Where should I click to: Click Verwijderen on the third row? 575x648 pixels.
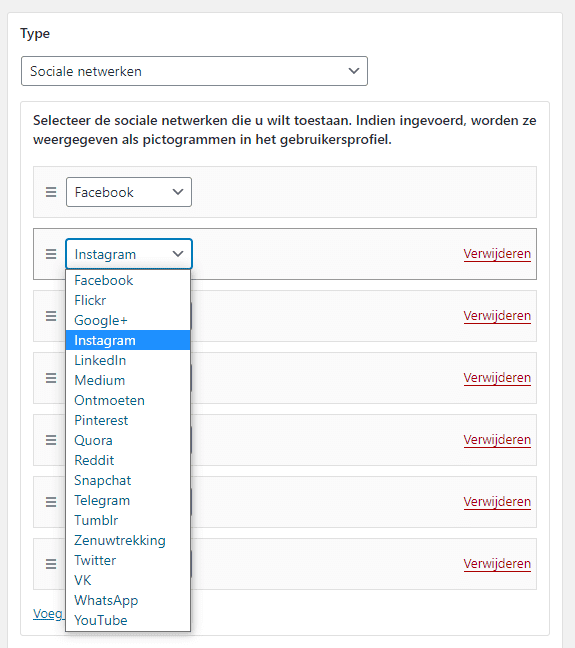coord(497,316)
